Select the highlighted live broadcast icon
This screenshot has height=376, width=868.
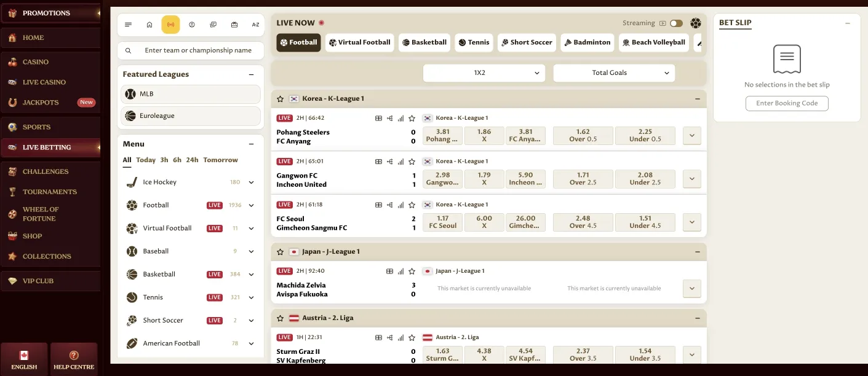pos(170,25)
